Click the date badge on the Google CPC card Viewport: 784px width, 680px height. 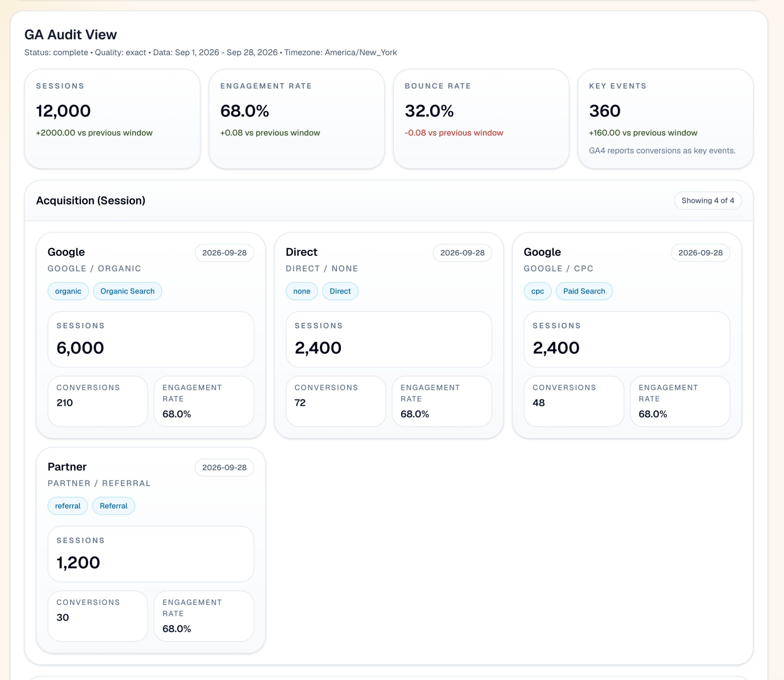(x=700, y=253)
